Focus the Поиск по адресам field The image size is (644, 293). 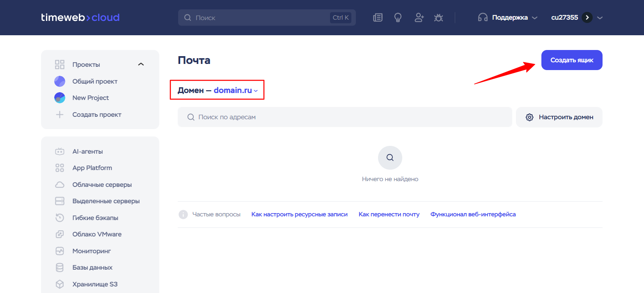[x=345, y=117]
